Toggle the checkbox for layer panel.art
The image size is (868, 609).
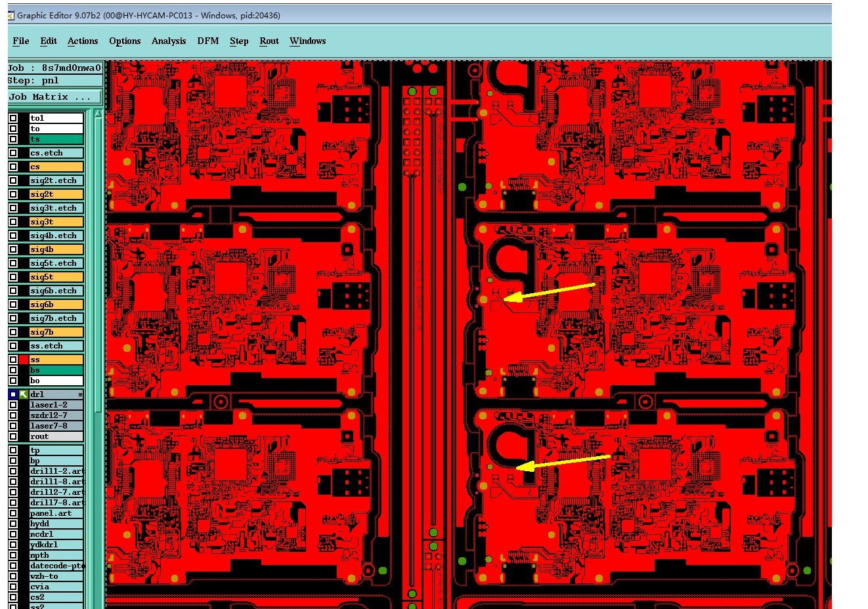tap(13, 513)
